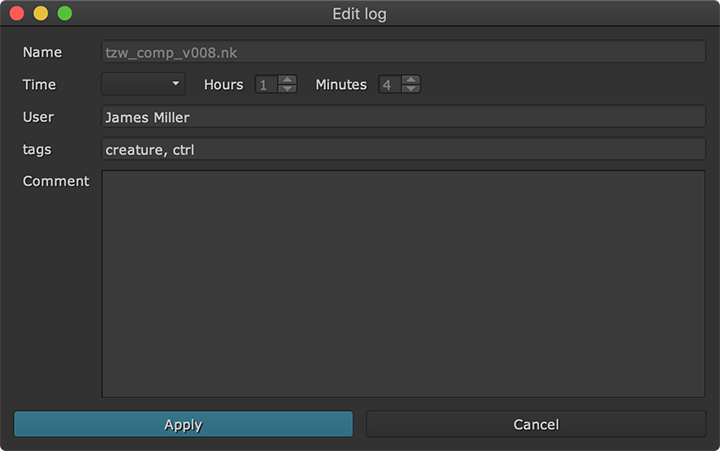
Task: Focus the User field containing James Miller
Action: click(x=403, y=118)
